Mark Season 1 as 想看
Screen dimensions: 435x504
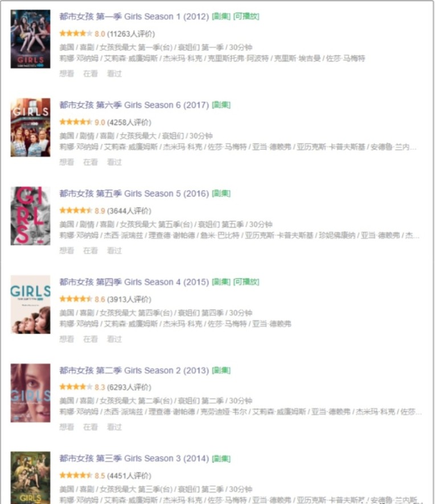[67, 73]
